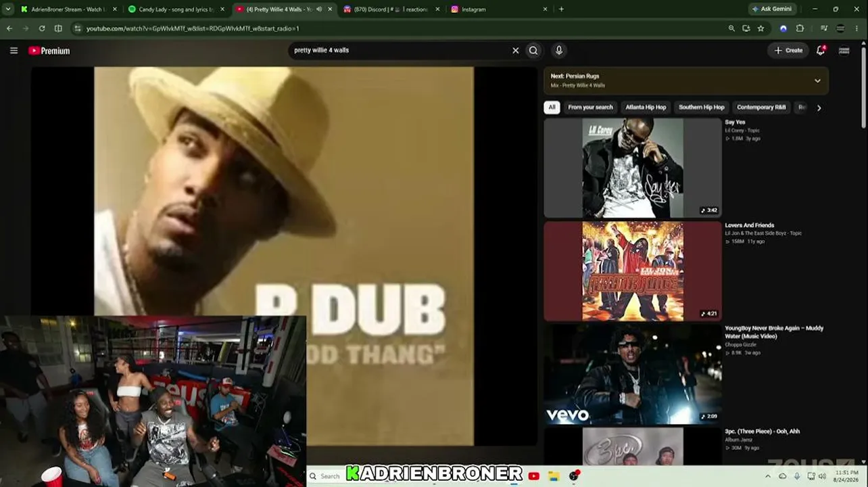Viewport: 868px width, 487px height.
Task: Click the main Pretty Willie video player
Action: (x=284, y=256)
